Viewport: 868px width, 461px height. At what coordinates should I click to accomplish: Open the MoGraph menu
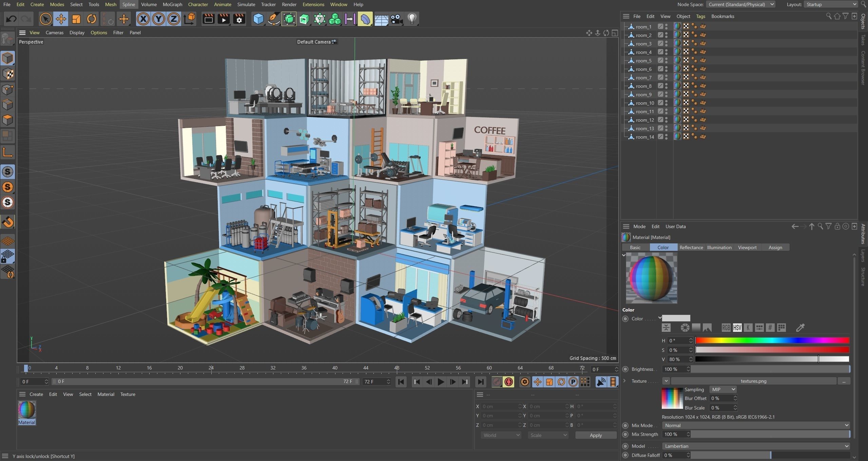172,4
